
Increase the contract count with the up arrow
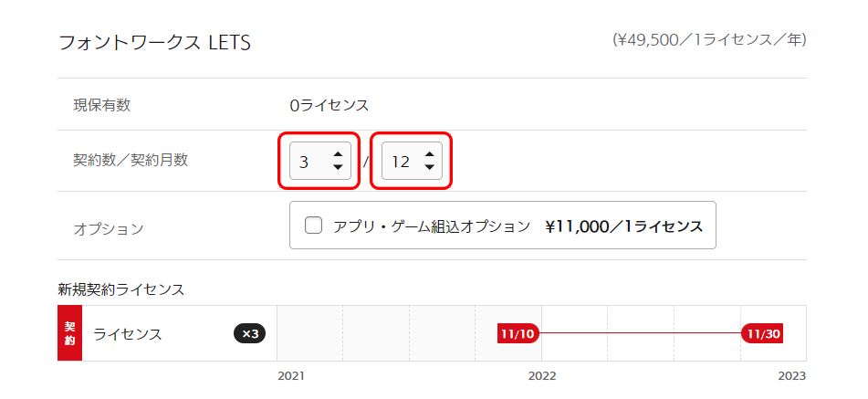(x=338, y=154)
